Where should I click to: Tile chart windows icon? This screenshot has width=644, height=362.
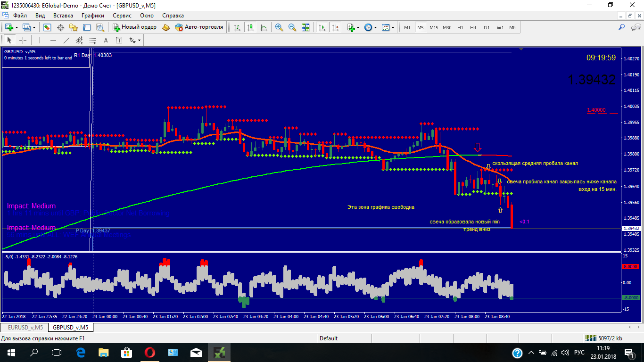pos(305,27)
